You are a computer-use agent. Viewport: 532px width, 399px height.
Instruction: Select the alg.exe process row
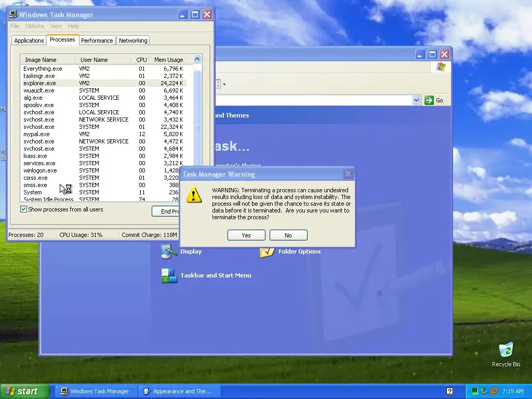[103, 98]
